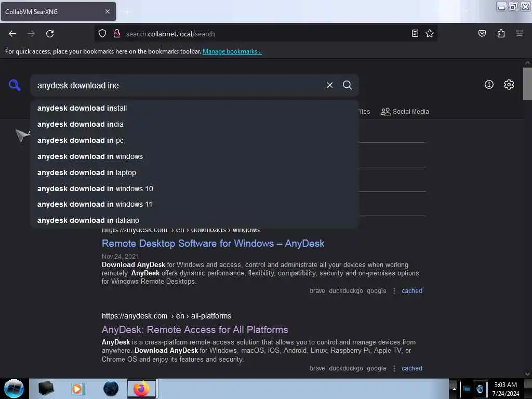Image resolution: width=532 pixels, height=399 pixels.
Task: Choose suggestion 'anydesk download in laptop'
Action: coord(194,172)
